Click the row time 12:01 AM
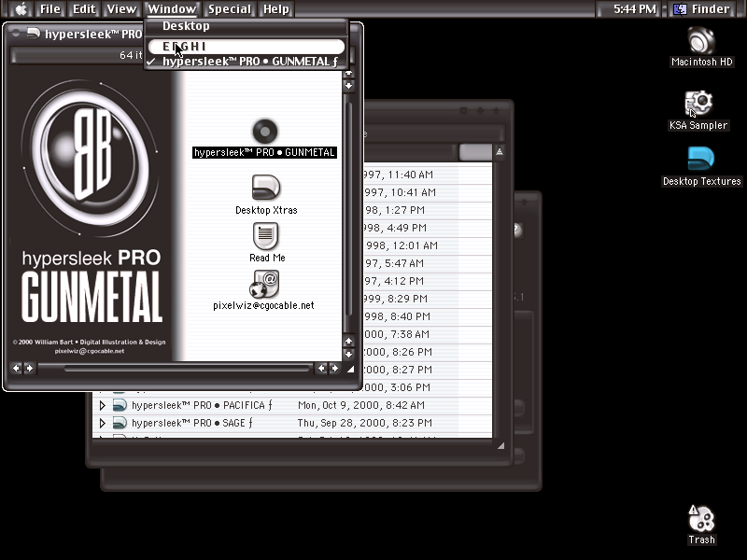This screenshot has width=747, height=560. (414, 245)
